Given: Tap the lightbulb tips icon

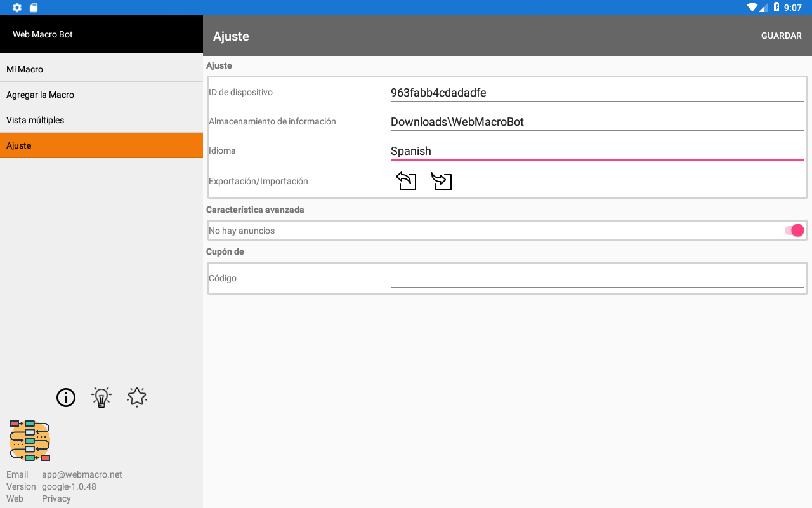Looking at the screenshot, I should (101, 398).
